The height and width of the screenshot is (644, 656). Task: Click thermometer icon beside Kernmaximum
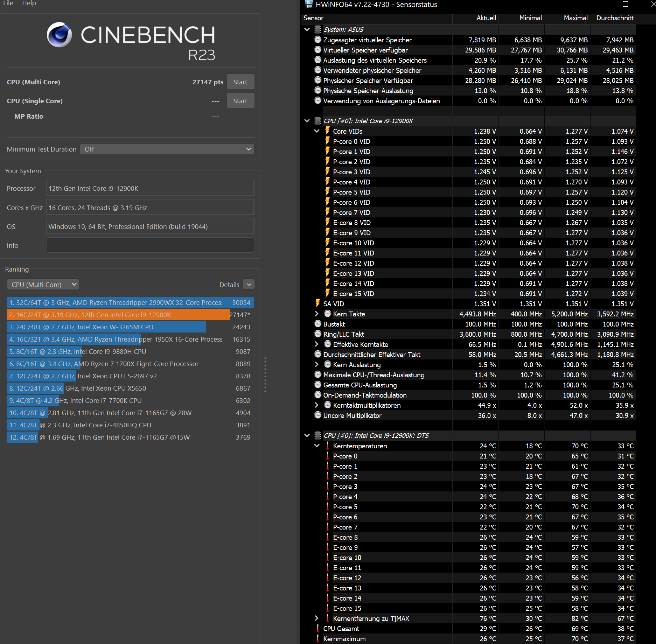pos(318,638)
